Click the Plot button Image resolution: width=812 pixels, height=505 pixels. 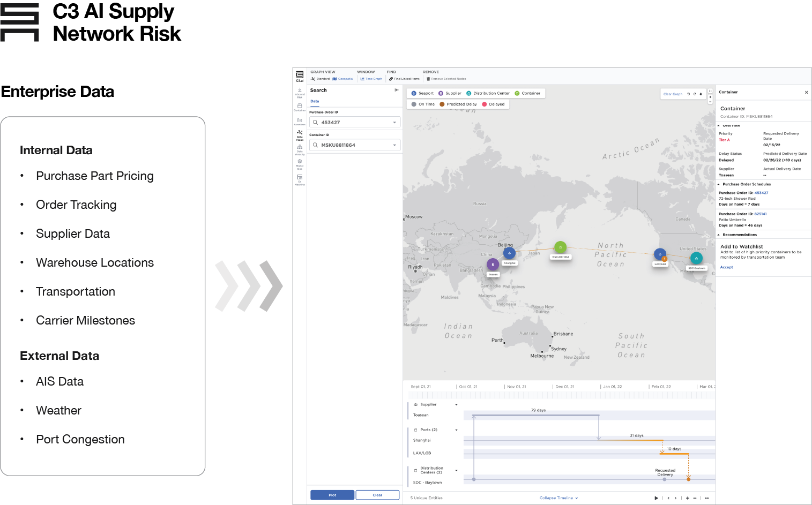click(x=332, y=495)
